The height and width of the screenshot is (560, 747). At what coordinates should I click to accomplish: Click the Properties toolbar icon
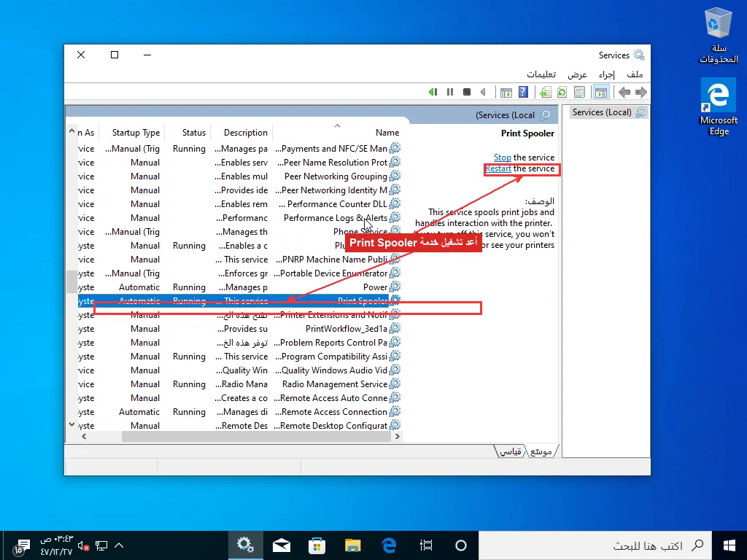580,92
